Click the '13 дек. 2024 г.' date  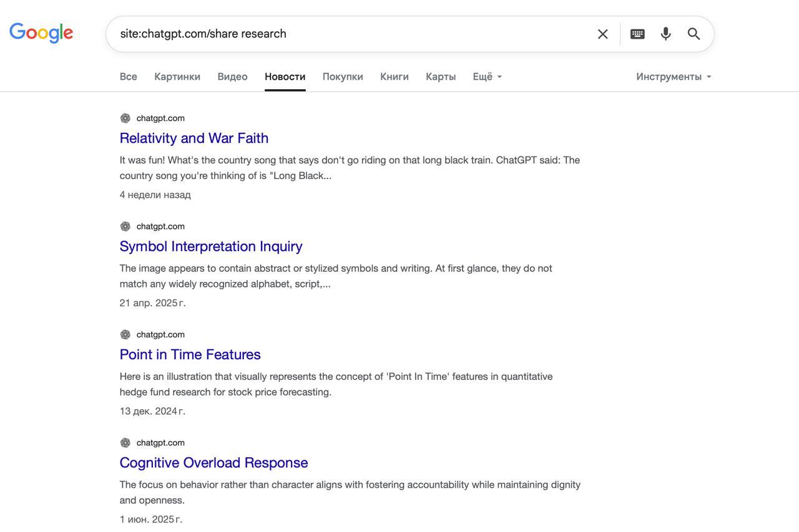pyautogui.click(x=152, y=411)
